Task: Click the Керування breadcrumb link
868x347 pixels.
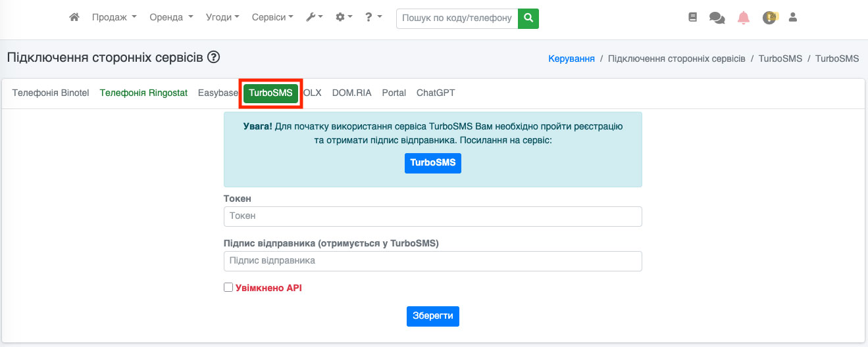Action: click(x=571, y=58)
